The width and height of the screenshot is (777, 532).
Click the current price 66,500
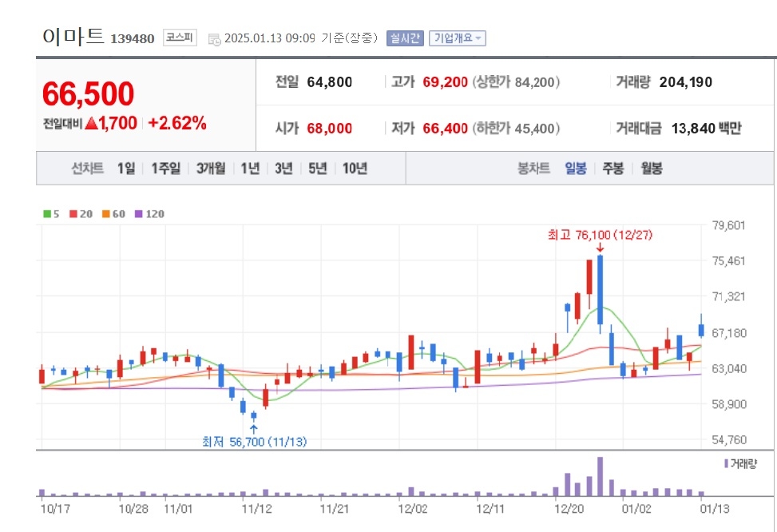pos(88,93)
